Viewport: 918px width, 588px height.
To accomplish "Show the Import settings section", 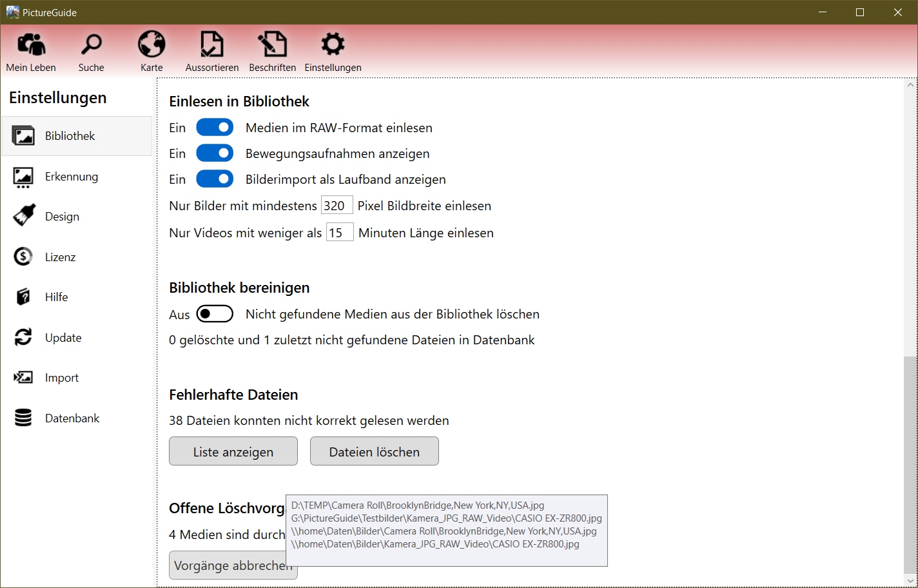I will tap(77, 378).
